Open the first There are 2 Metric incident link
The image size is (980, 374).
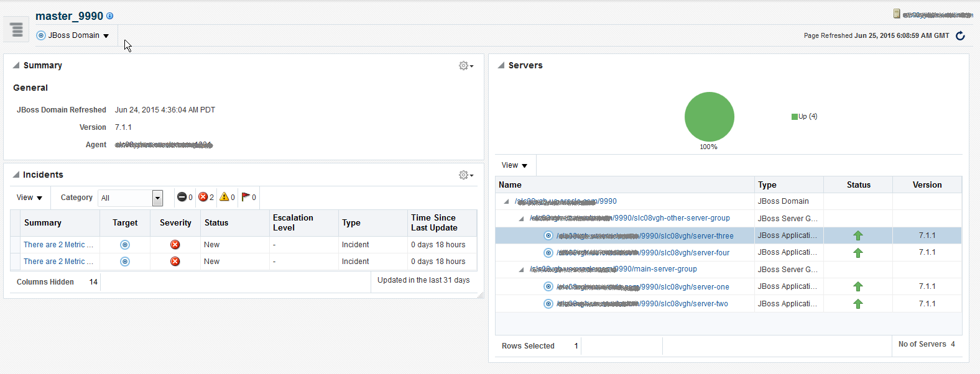[x=58, y=245]
